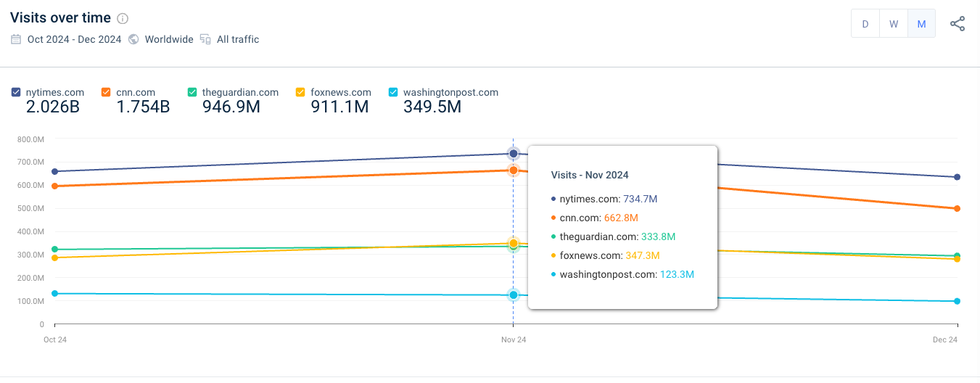980x383 pixels.
Task: Click the Oct 24 axis label
Action: pos(55,339)
